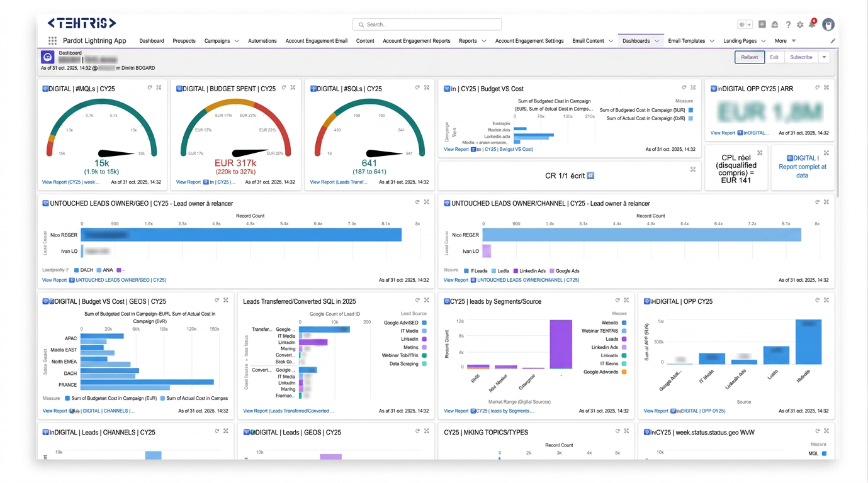Open the More navigation menu

[785, 41]
